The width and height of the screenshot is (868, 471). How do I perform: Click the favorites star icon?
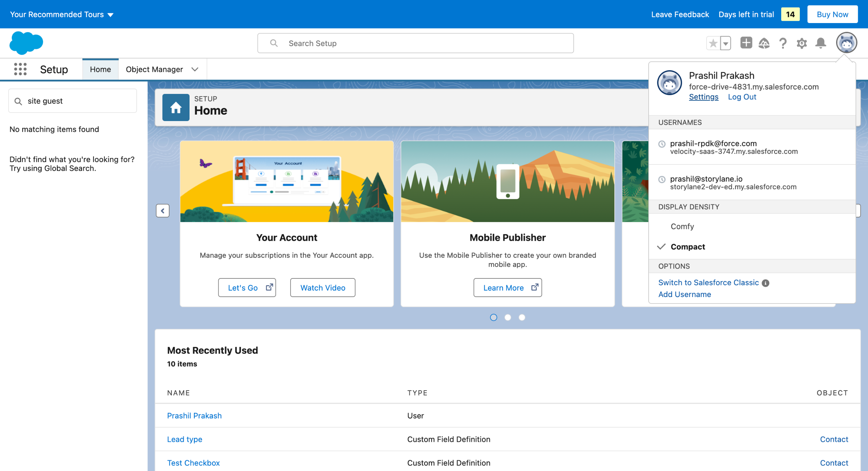(x=713, y=43)
